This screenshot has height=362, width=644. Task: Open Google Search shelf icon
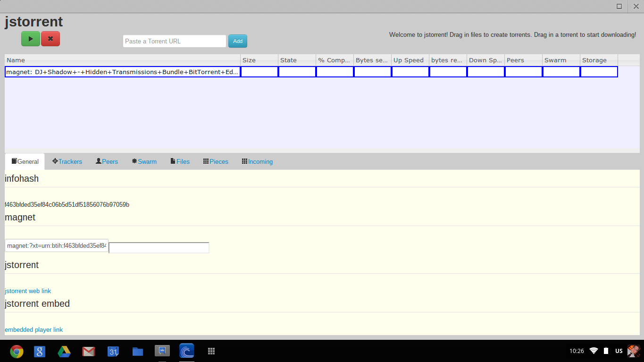(40, 351)
